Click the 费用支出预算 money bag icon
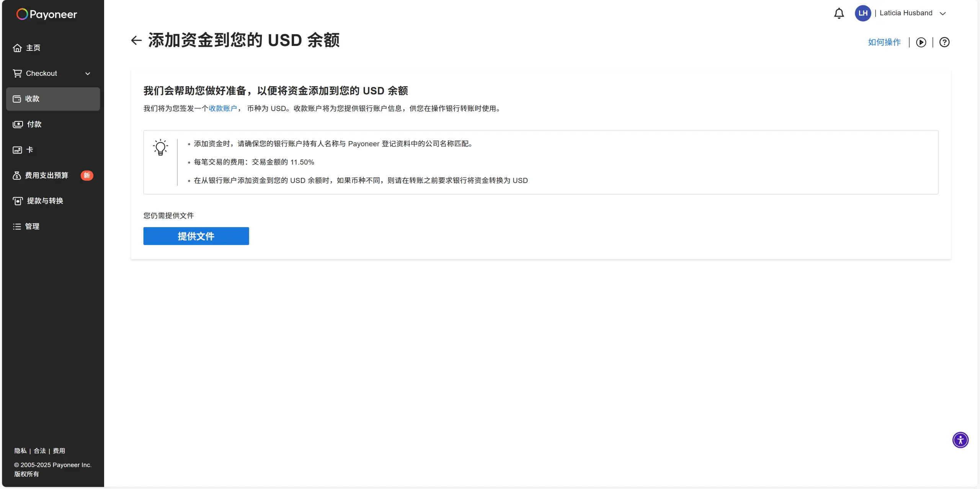980x489 pixels. click(x=17, y=175)
